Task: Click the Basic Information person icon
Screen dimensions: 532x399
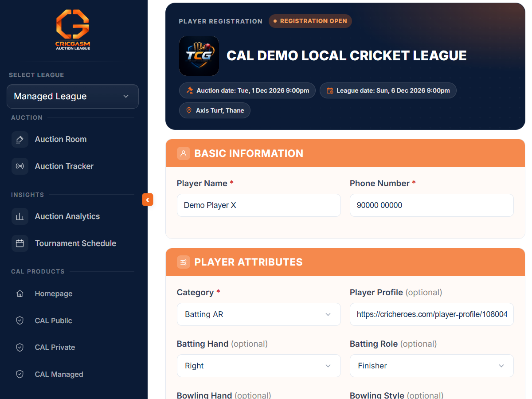Action: pos(184,153)
